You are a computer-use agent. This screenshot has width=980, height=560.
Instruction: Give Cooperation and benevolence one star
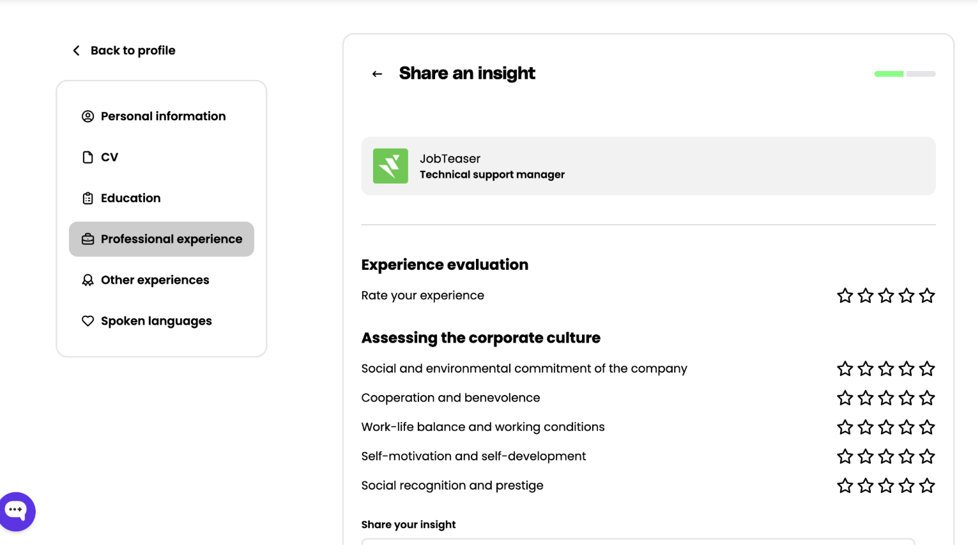point(845,398)
